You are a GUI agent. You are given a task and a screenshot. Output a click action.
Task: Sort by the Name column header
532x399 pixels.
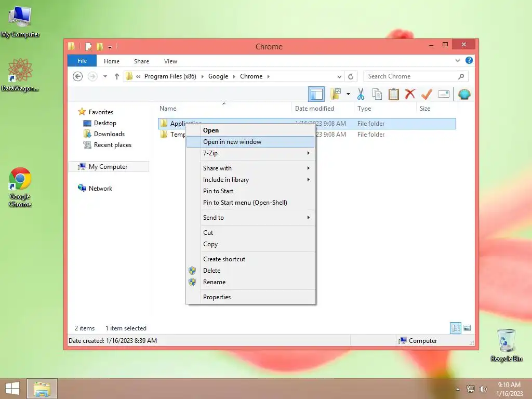click(x=224, y=109)
